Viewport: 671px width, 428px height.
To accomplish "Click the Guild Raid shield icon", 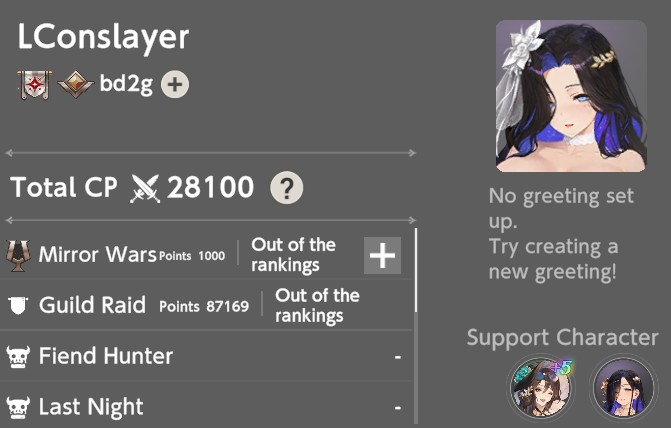I will click(x=18, y=305).
